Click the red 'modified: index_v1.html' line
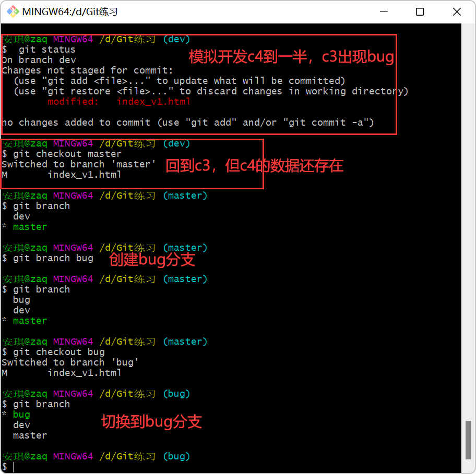Viewport: 476px width, 474px height. coord(118,102)
